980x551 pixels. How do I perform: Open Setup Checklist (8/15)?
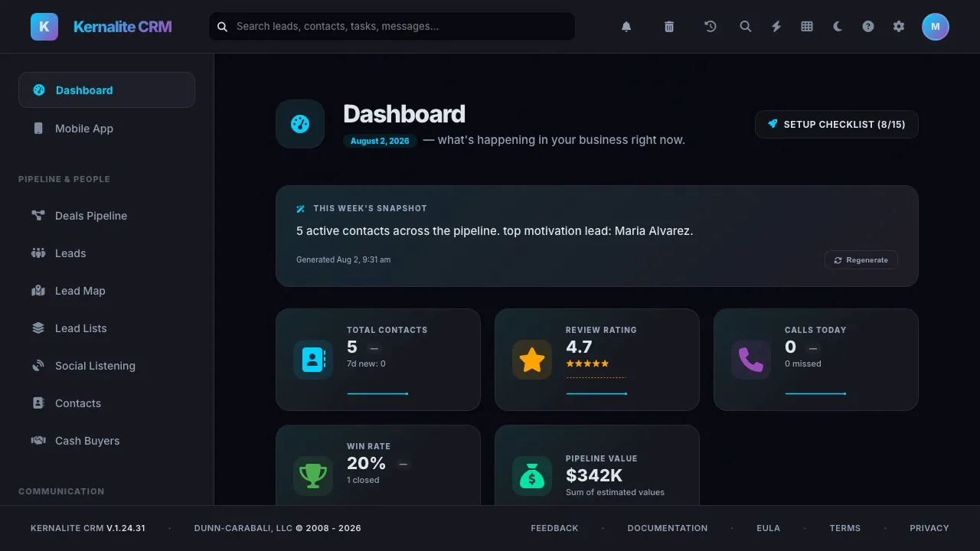coord(837,124)
